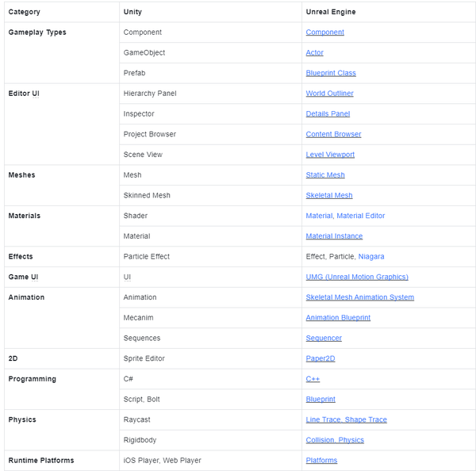Follow the World Outliner link
Image resolution: width=476 pixels, height=471 pixels.
(x=329, y=94)
